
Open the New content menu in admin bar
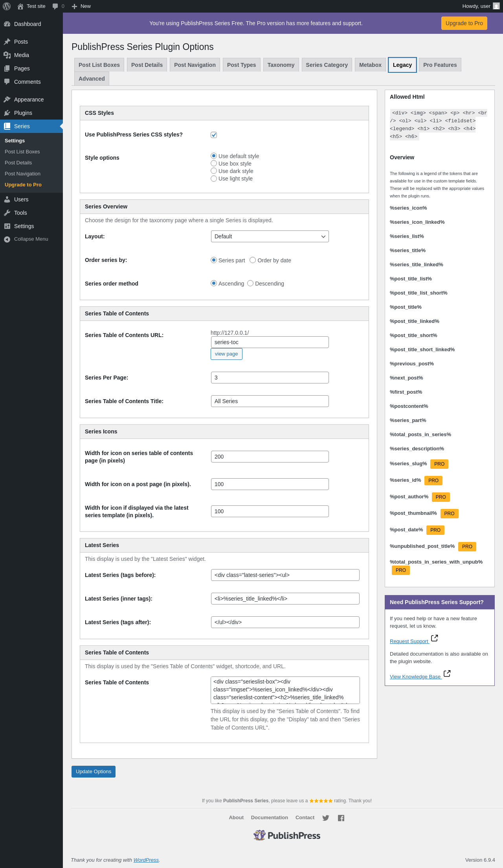point(81,6)
